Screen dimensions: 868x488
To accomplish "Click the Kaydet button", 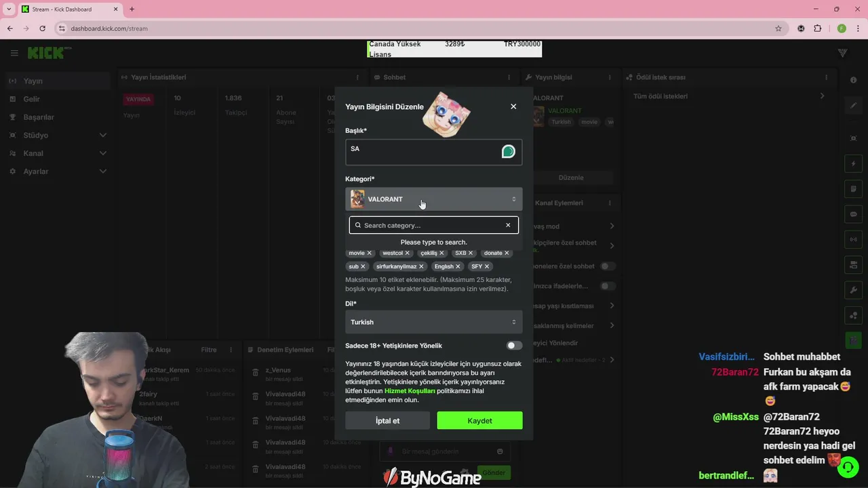I will point(479,421).
